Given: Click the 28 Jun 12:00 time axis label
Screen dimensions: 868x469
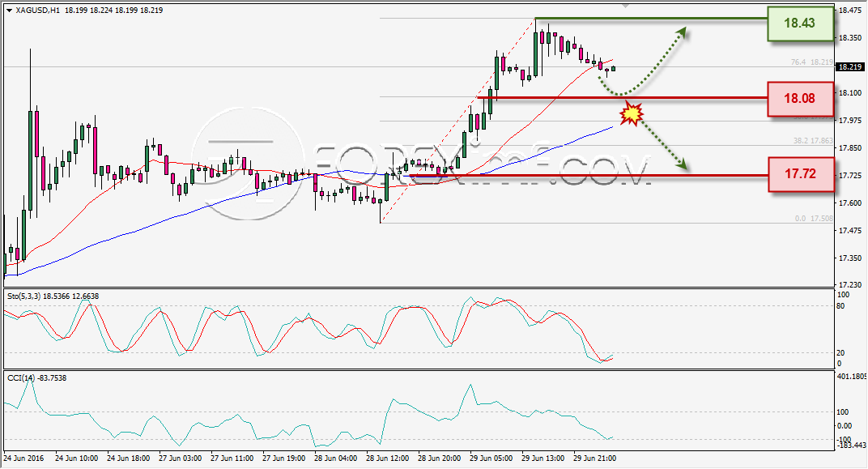Looking at the screenshot, I should [388, 458].
